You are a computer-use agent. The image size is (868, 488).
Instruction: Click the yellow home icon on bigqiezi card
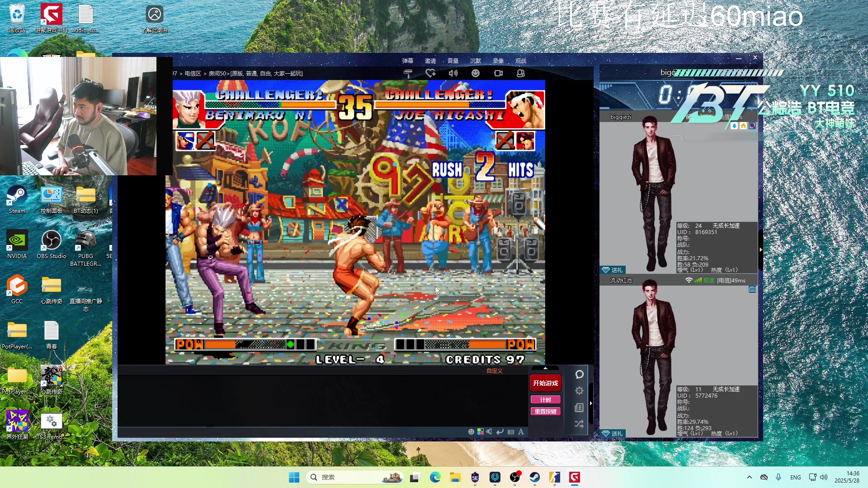pos(743,126)
